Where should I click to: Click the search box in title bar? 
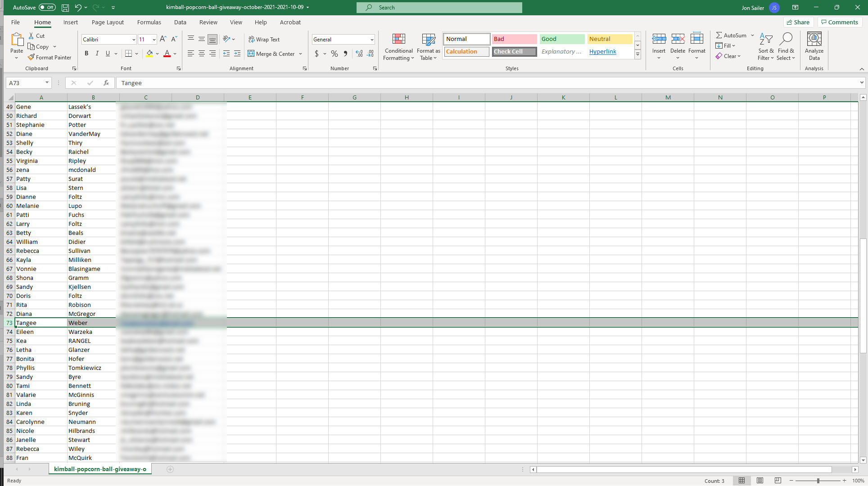(x=439, y=8)
